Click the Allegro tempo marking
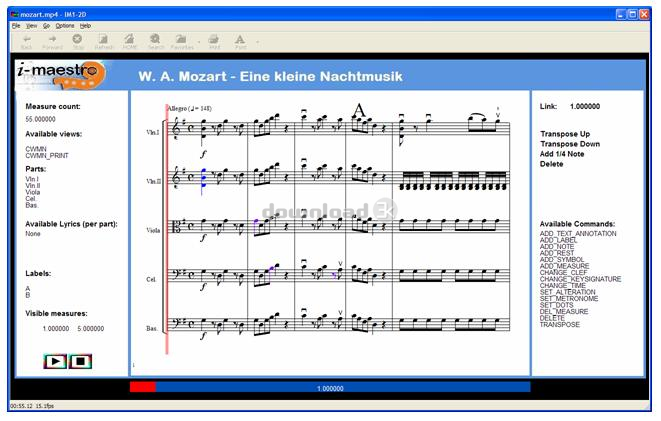 click(x=189, y=109)
